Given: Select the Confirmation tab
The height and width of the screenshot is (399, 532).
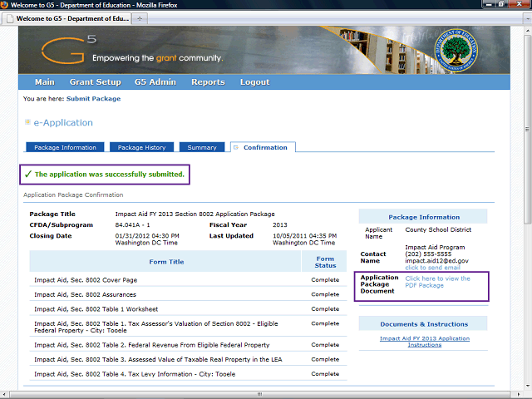Looking at the screenshot, I should click(265, 147).
